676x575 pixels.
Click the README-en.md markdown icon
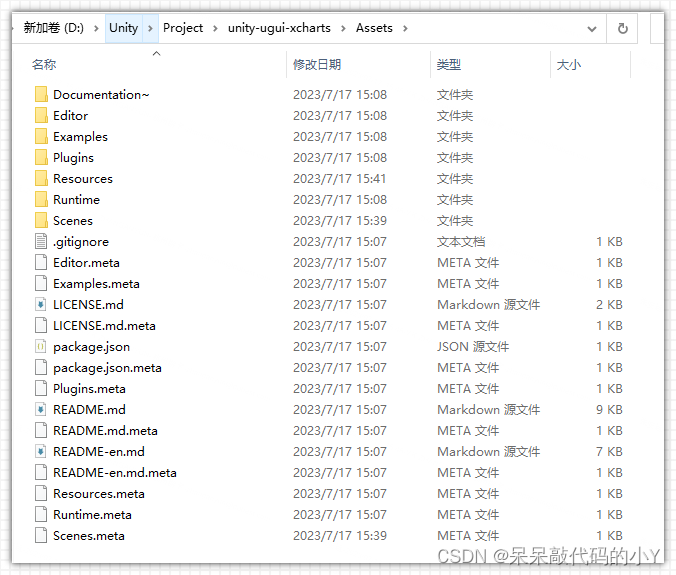(x=41, y=451)
